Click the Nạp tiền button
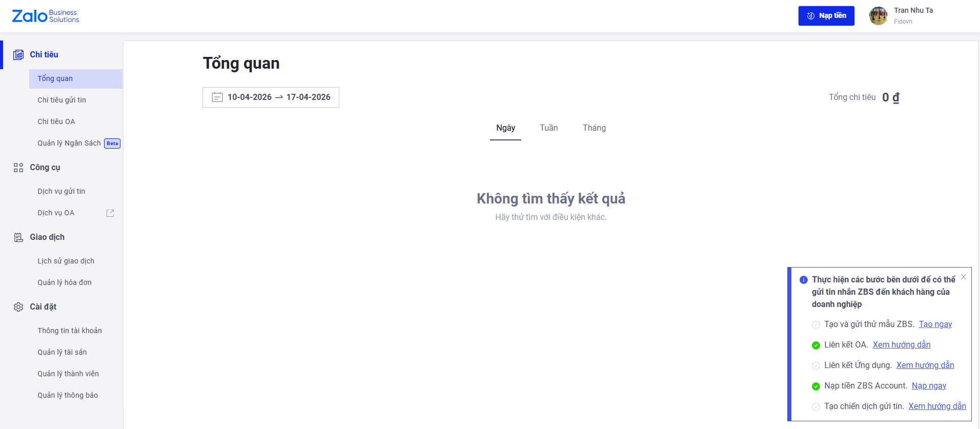 point(826,16)
